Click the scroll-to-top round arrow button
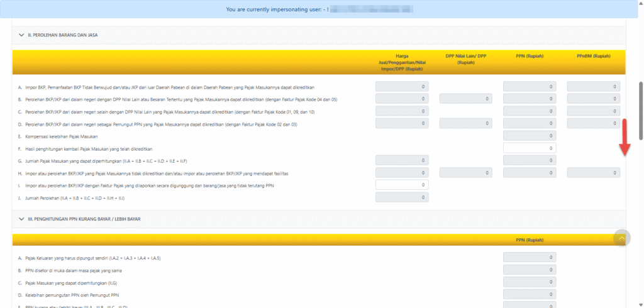644x308 pixels. (x=621, y=238)
